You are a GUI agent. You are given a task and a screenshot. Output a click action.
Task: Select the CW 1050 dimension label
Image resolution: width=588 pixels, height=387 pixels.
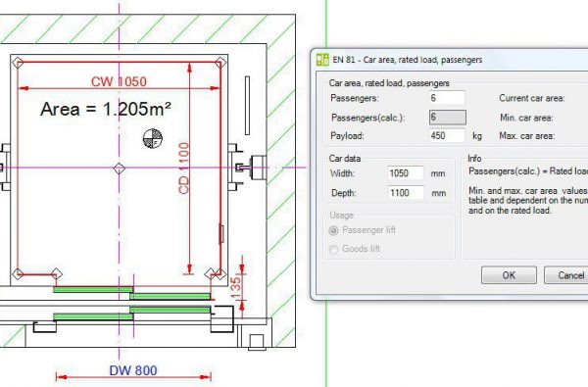pyautogui.click(x=119, y=81)
